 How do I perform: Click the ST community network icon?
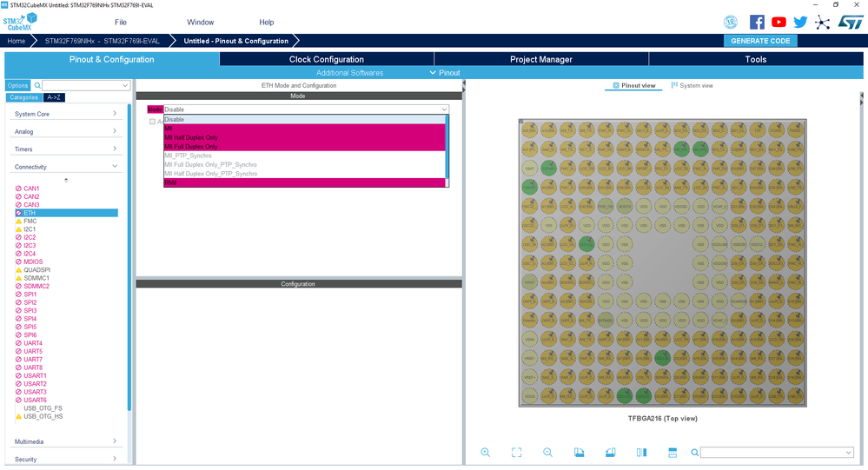[x=822, y=22]
